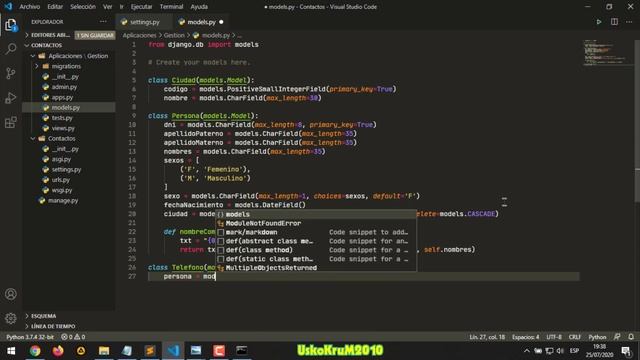Expand the migrations folder
The image size is (640, 360).
pyautogui.click(x=66, y=66)
